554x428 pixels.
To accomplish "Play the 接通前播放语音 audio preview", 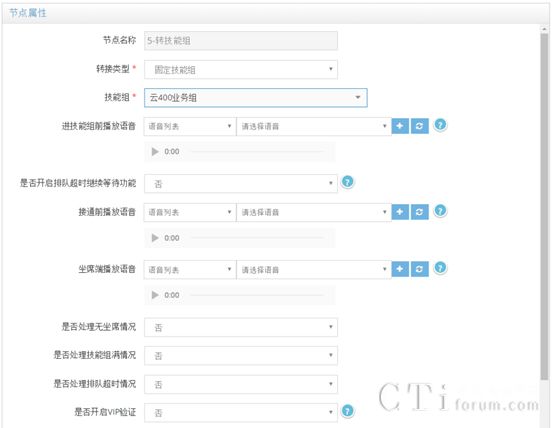I will 155,238.
